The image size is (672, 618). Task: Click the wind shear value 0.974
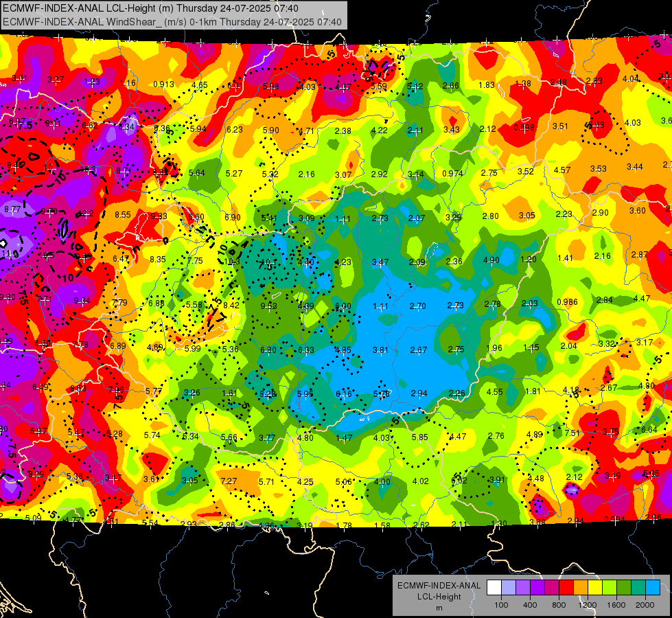[452, 174]
